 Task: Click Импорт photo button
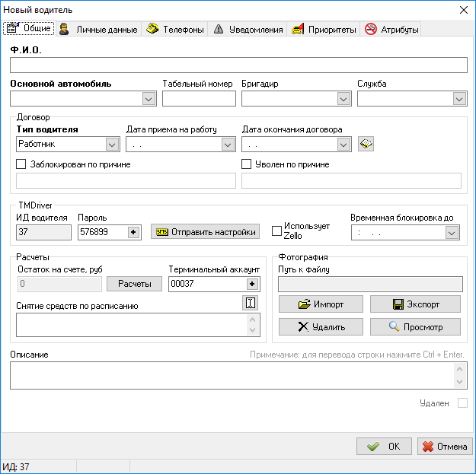click(x=321, y=304)
